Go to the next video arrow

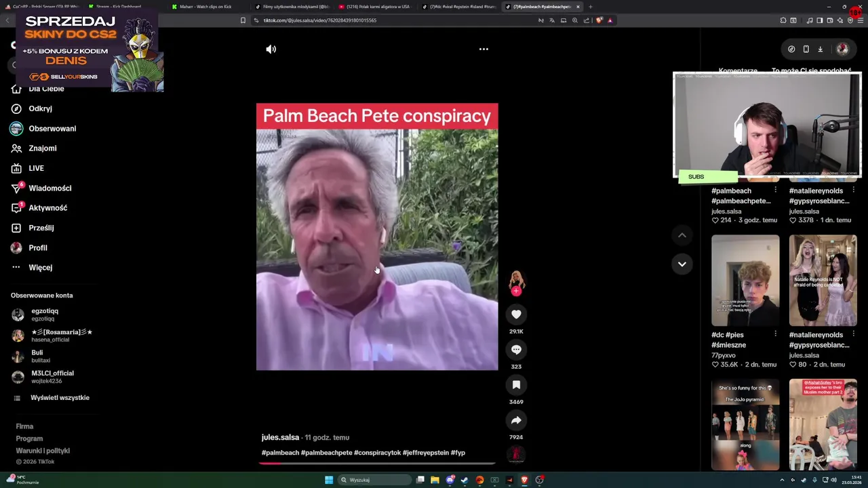[682, 264]
